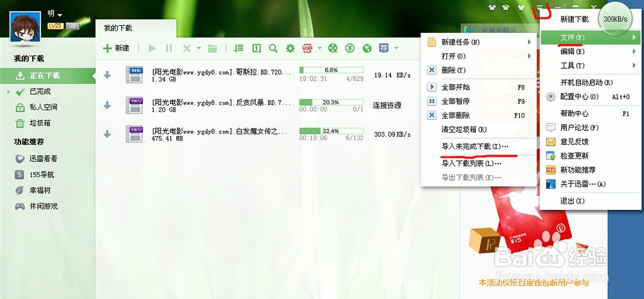Open settings via toolbar gear icon

pyautogui.click(x=290, y=48)
